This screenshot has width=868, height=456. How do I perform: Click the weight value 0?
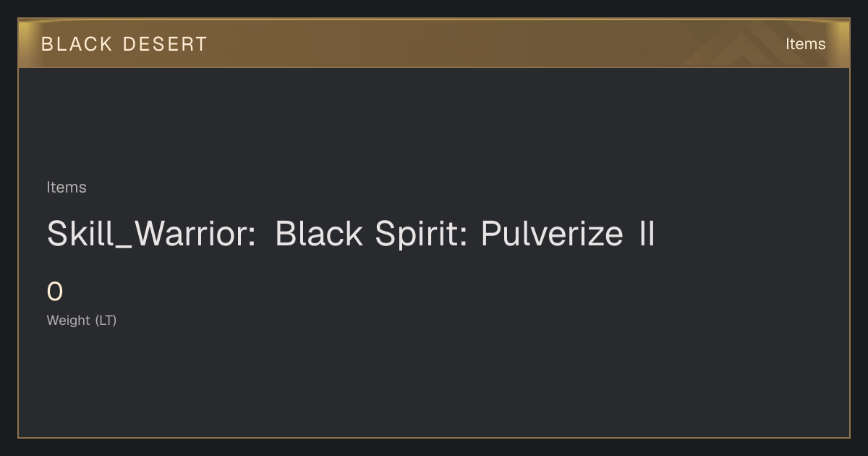(x=55, y=292)
